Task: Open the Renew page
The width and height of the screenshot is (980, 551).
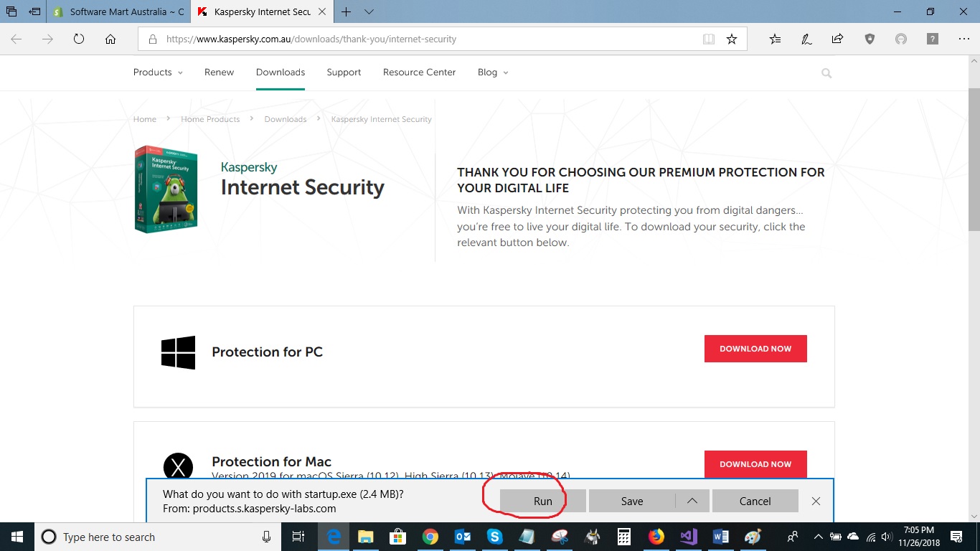Action: [219, 72]
